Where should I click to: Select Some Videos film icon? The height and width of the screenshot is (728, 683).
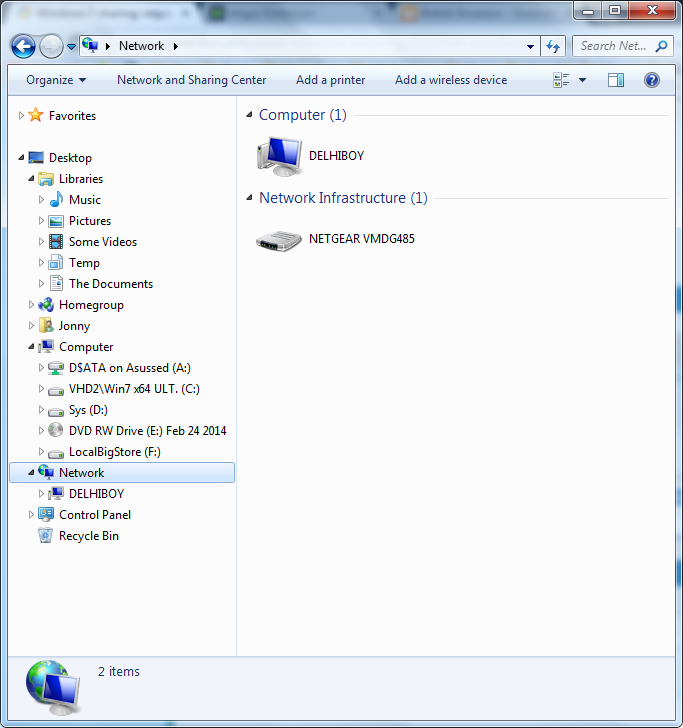pyautogui.click(x=56, y=242)
